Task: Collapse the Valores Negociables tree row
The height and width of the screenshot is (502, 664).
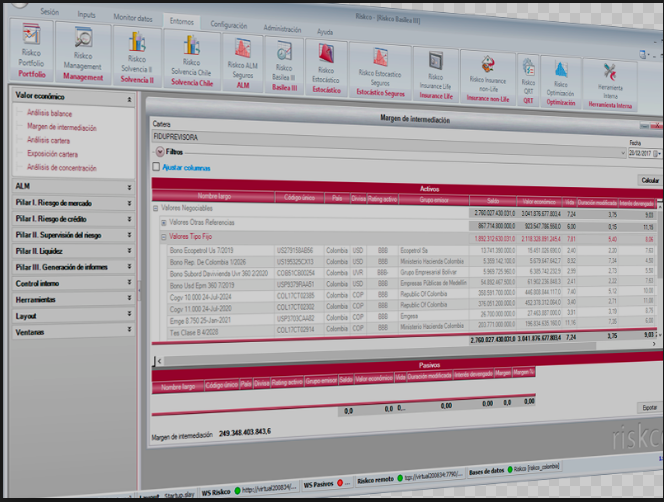Action: [155, 208]
